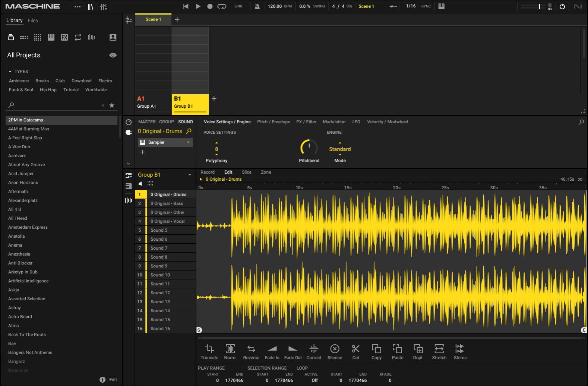Silence the selected audio region
Viewport: 588px width, 386px height.
click(335, 352)
